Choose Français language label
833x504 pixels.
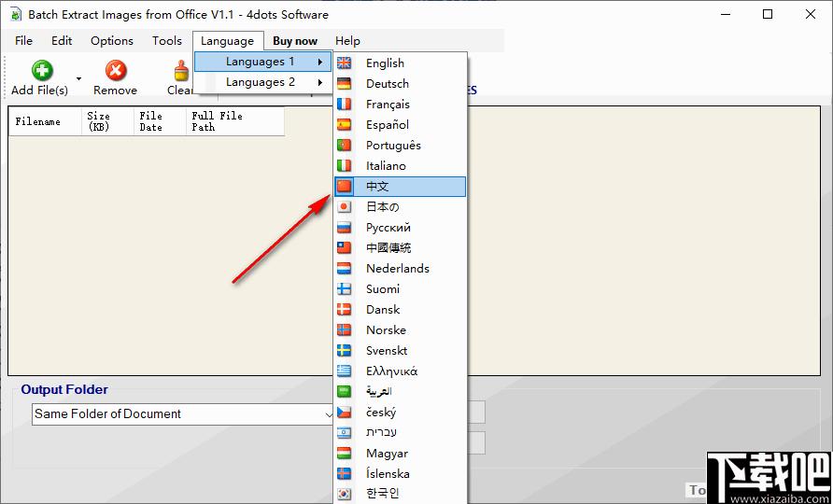click(388, 105)
